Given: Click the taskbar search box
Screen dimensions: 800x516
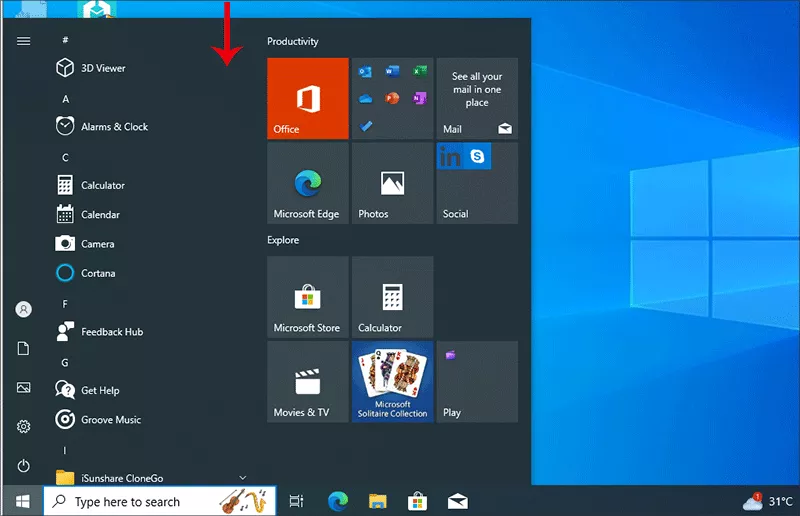Looking at the screenshot, I should point(160,502).
